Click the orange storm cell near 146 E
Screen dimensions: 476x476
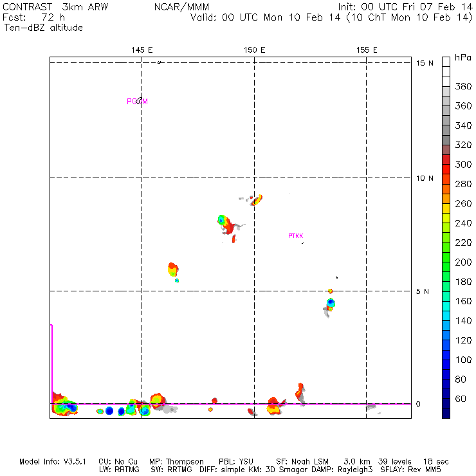(x=173, y=270)
